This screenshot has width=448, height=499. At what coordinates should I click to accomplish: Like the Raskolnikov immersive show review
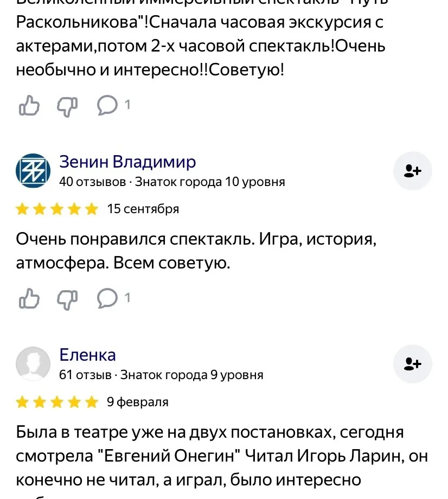click(29, 105)
